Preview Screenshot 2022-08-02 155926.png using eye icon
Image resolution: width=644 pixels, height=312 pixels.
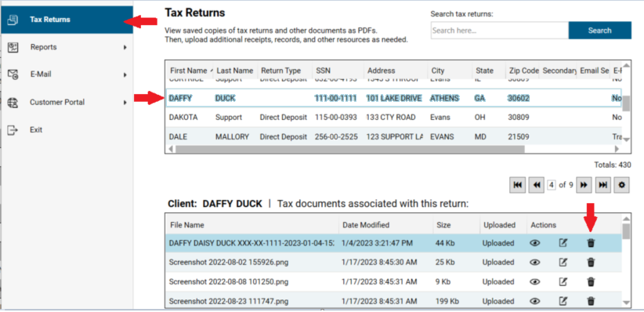[x=535, y=263]
